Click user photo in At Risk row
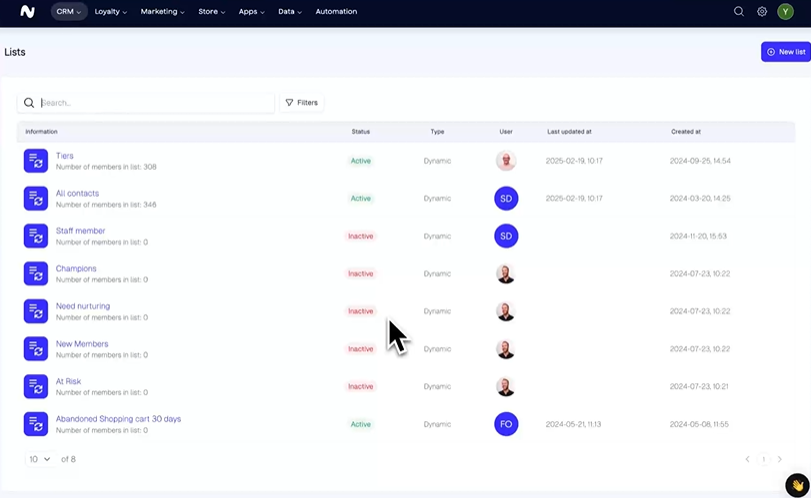The height and width of the screenshot is (498, 811). pyautogui.click(x=506, y=386)
